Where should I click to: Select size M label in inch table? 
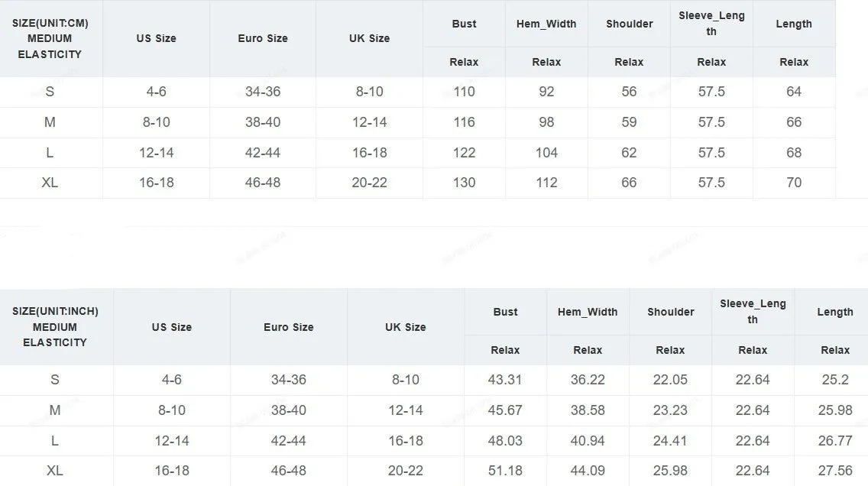click(55, 410)
